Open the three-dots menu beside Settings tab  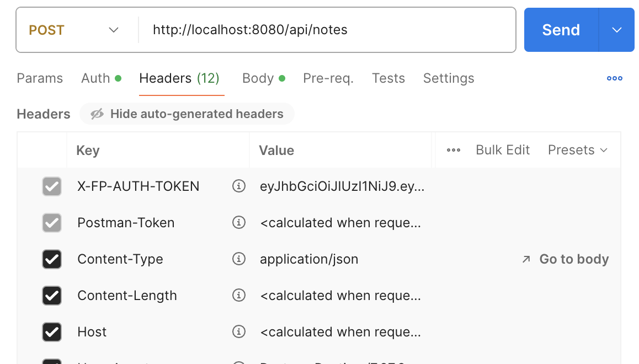pyautogui.click(x=614, y=78)
